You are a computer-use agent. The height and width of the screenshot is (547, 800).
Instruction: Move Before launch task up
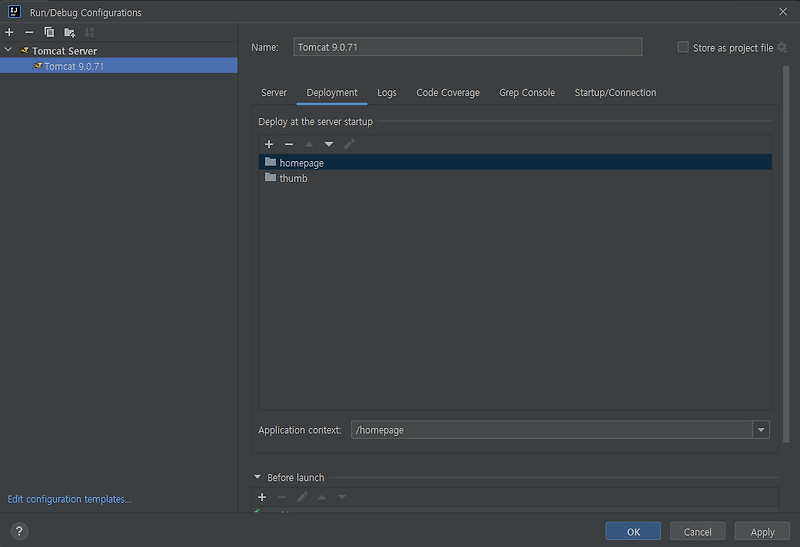pyautogui.click(x=322, y=497)
